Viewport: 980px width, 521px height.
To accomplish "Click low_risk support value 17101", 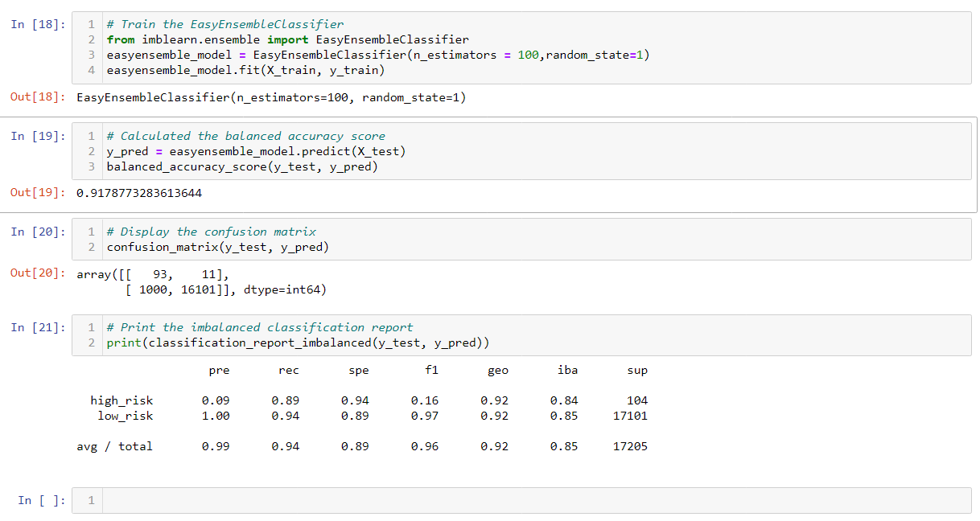I will coord(630,416).
